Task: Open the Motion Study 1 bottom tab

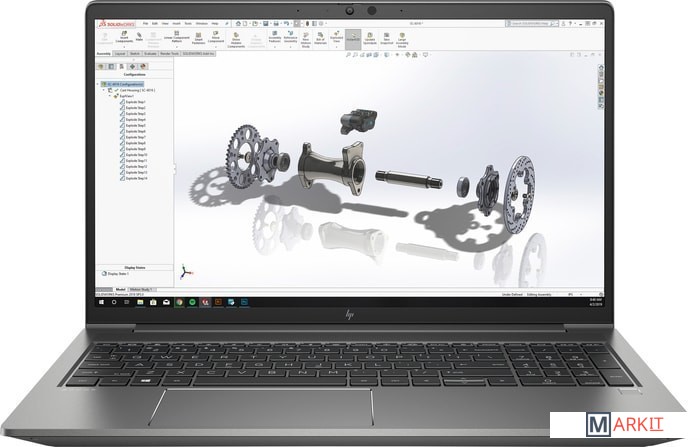Action: click(140, 289)
